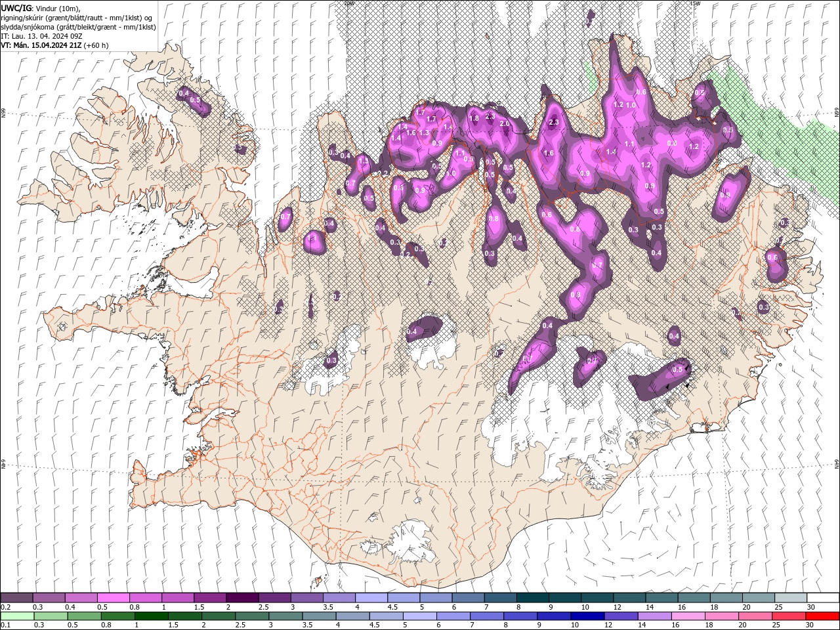Click the '2.0' precipitation value on the map
Viewport: 840px width, 630px height.
coord(505,123)
